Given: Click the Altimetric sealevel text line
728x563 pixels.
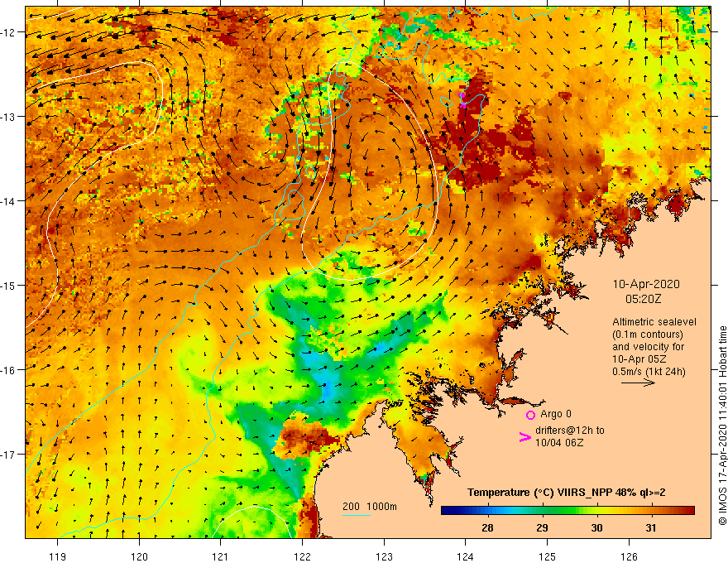Looking at the screenshot, I should click(x=654, y=322).
